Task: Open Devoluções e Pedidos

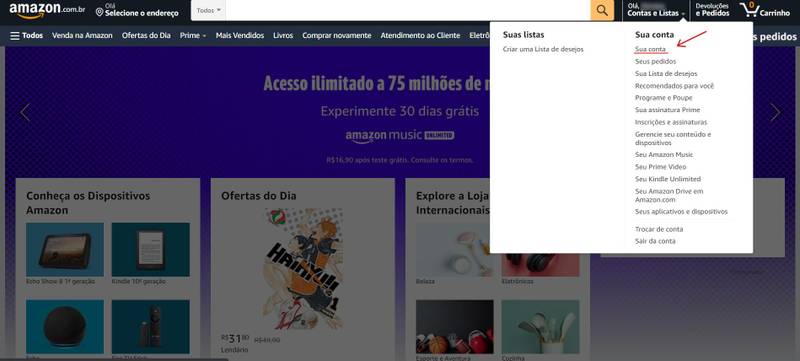Action: 712,10
